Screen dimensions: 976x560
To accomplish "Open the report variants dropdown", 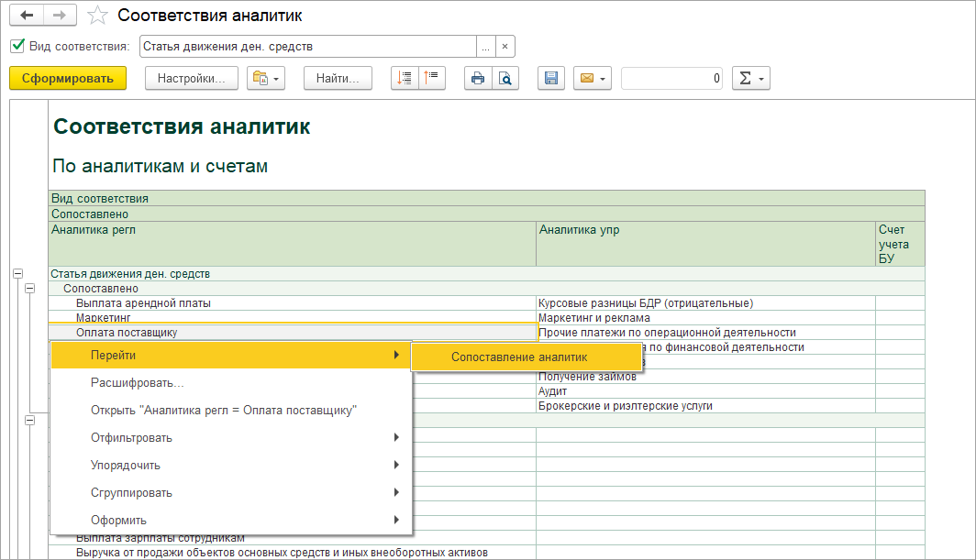I will tap(266, 79).
